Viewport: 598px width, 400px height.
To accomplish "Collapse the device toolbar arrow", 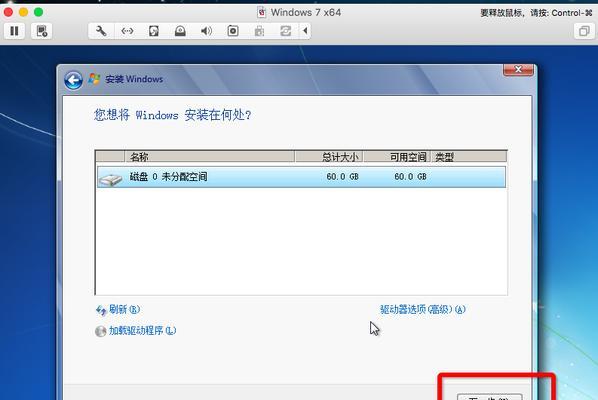I will coord(305,31).
